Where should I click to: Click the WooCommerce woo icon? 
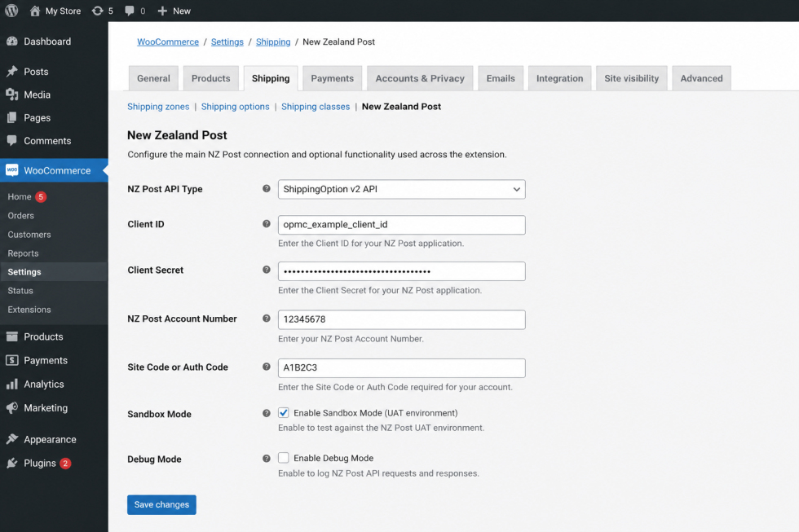[11, 170]
